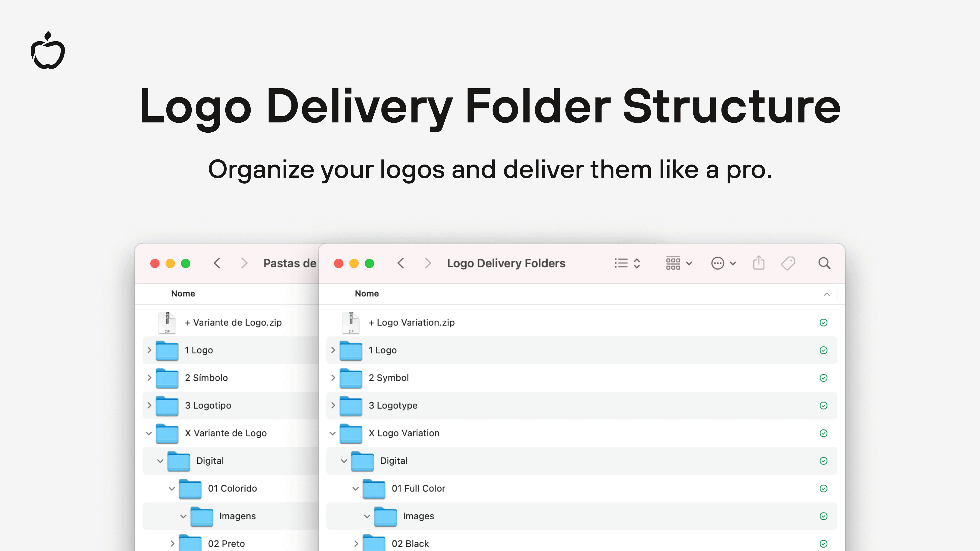
Task: Collapse the Imagens folder
Action: click(x=183, y=516)
